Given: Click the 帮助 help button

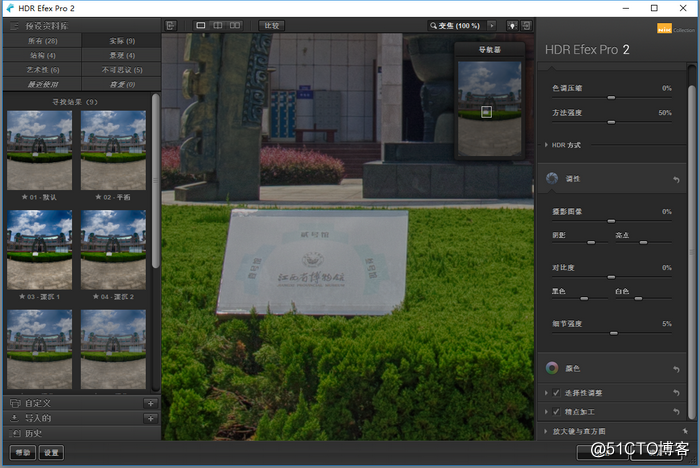Looking at the screenshot, I should (x=23, y=453).
